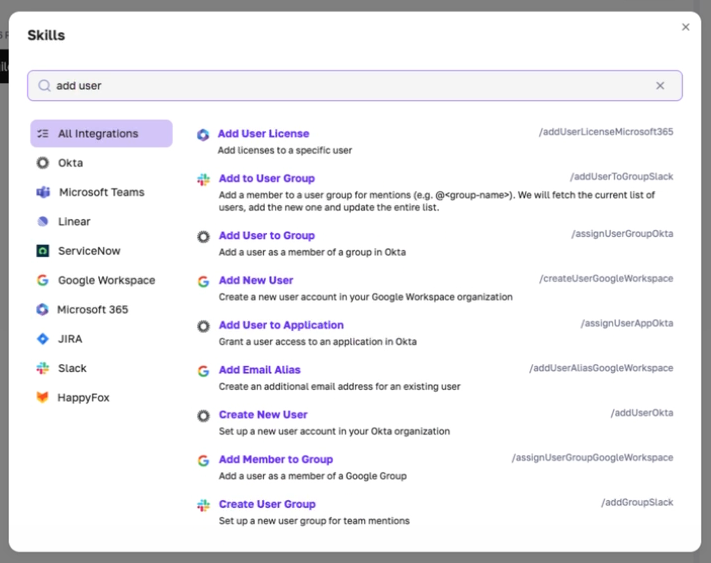Open the Add Email Alias skill

[x=259, y=370]
